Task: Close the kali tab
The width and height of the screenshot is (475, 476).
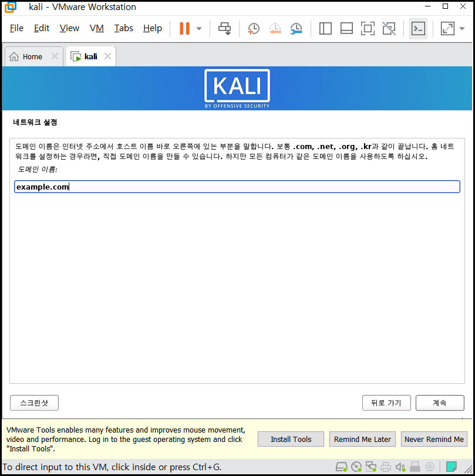Action: pyautogui.click(x=107, y=56)
